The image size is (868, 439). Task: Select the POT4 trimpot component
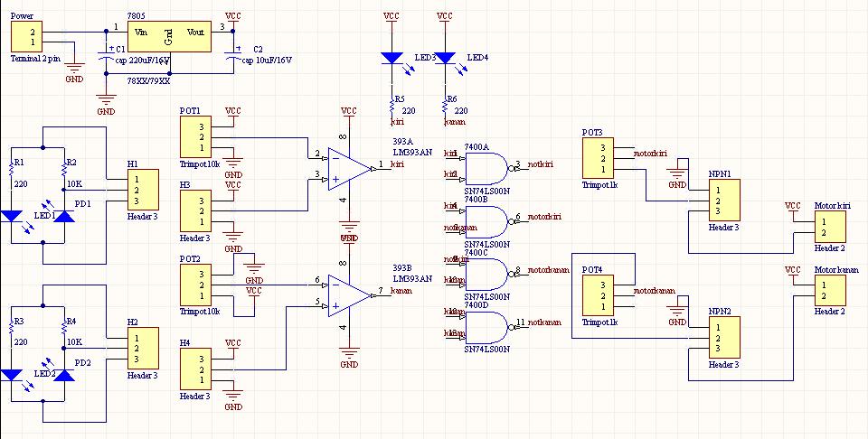[598, 295]
